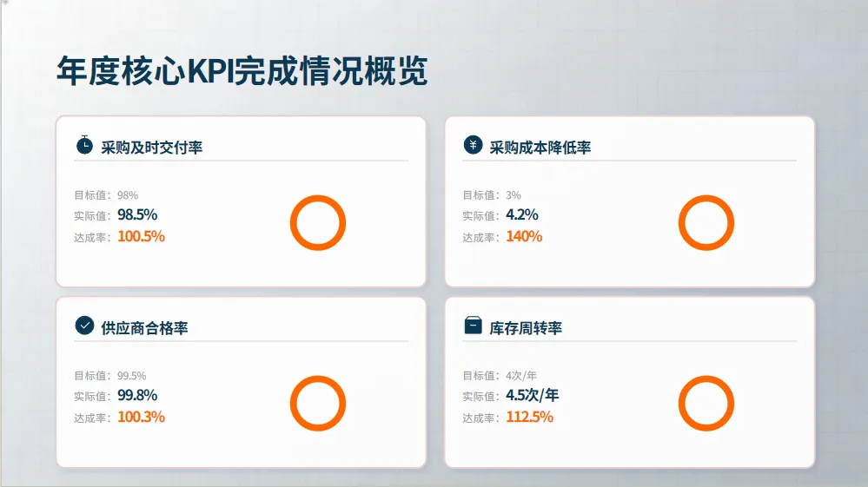Select the 库存周转率 card heading
The image size is (868, 487).
click(x=526, y=328)
